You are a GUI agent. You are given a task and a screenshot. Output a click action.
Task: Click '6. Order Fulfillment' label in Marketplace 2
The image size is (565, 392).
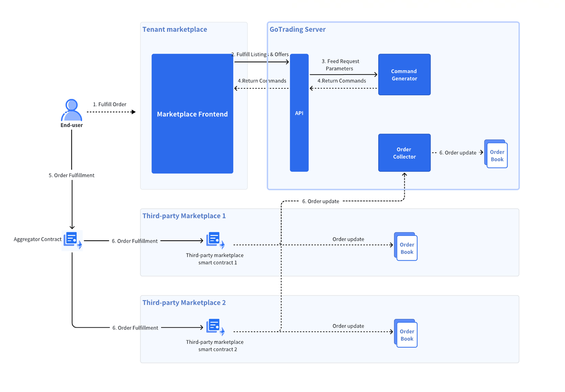click(x=135, y=328)
